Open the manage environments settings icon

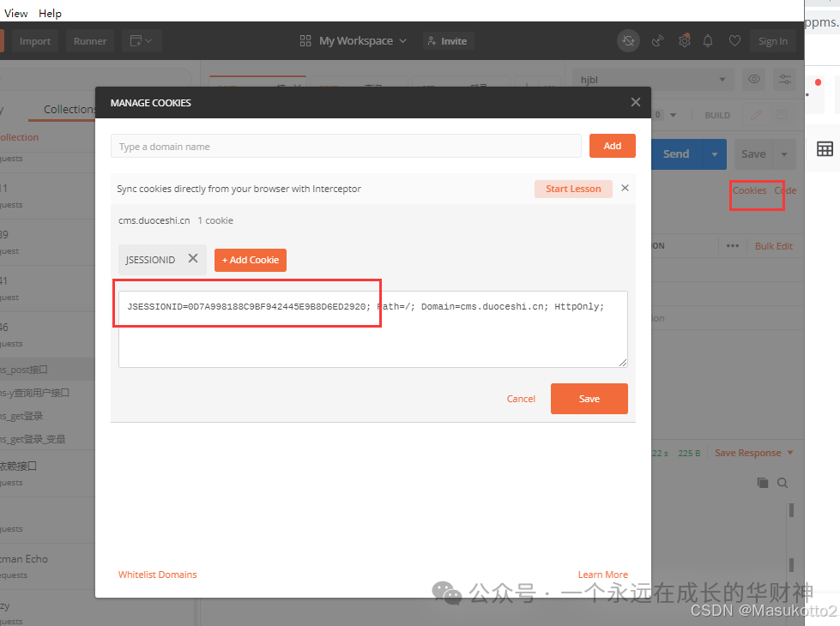pyautogui.click(x=785, y=79)
